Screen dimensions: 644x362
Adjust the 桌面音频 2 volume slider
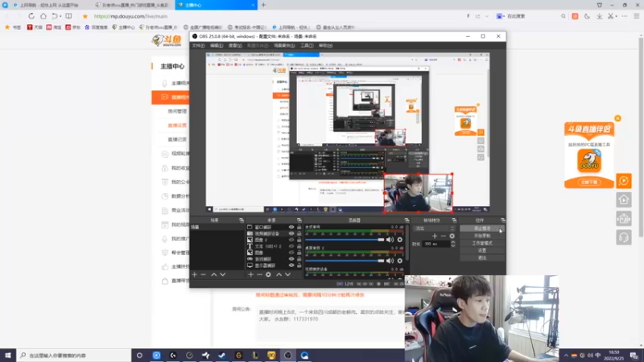click(345, 261)
